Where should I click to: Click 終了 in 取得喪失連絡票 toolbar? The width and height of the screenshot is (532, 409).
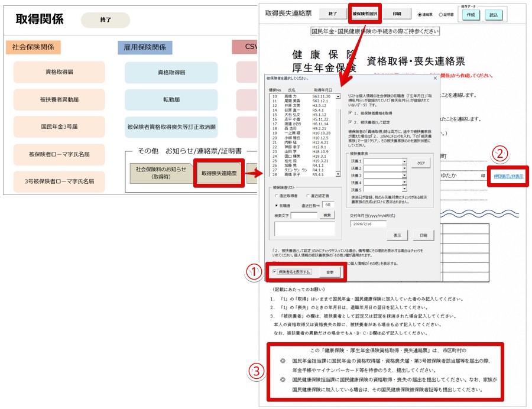click(332, 14)
